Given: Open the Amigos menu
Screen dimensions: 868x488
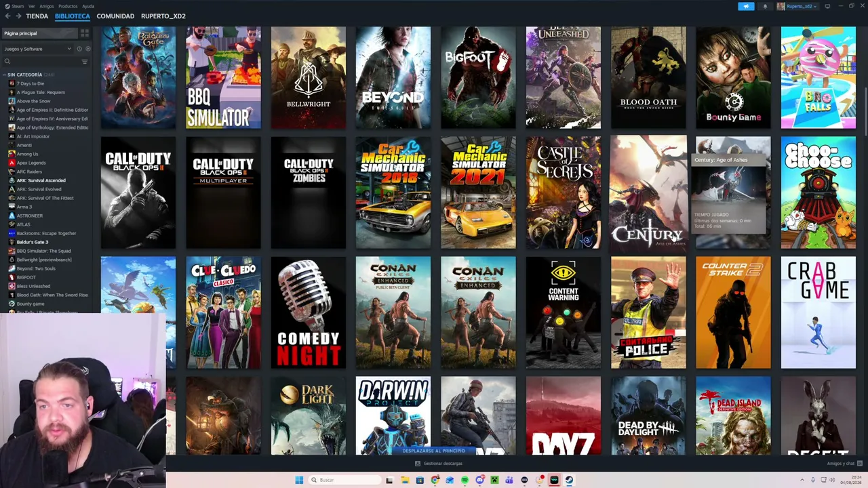Looking at the screenshot, I should (47, 6).
